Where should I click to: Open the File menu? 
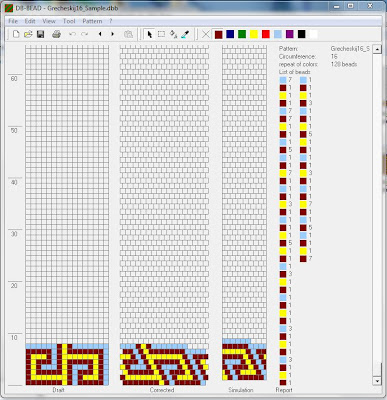(13, 21)
